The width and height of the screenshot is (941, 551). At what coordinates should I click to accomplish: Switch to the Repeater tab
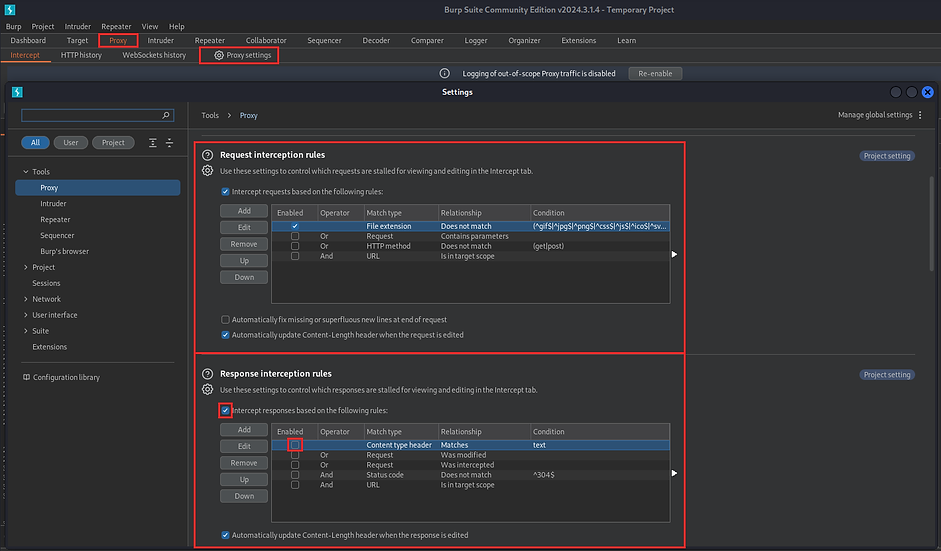[209, 40]
